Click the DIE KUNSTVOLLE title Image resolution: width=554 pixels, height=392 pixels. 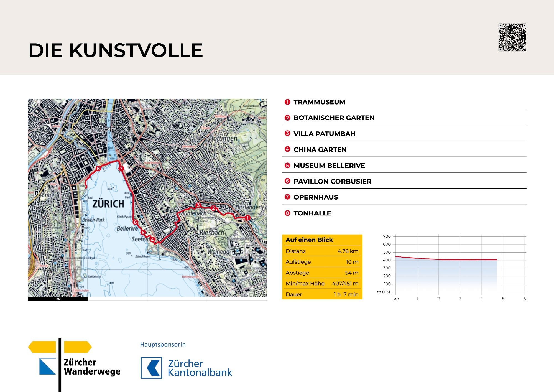(116, 50)
